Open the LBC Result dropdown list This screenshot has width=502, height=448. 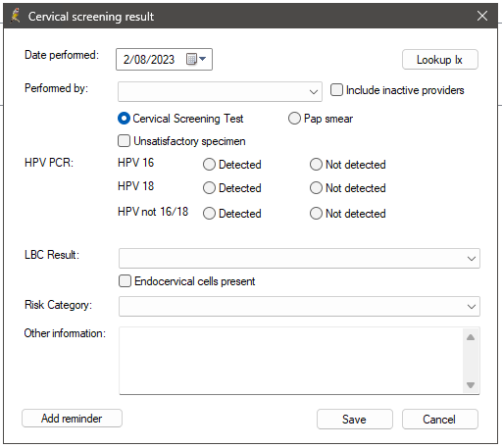(299, 259)
